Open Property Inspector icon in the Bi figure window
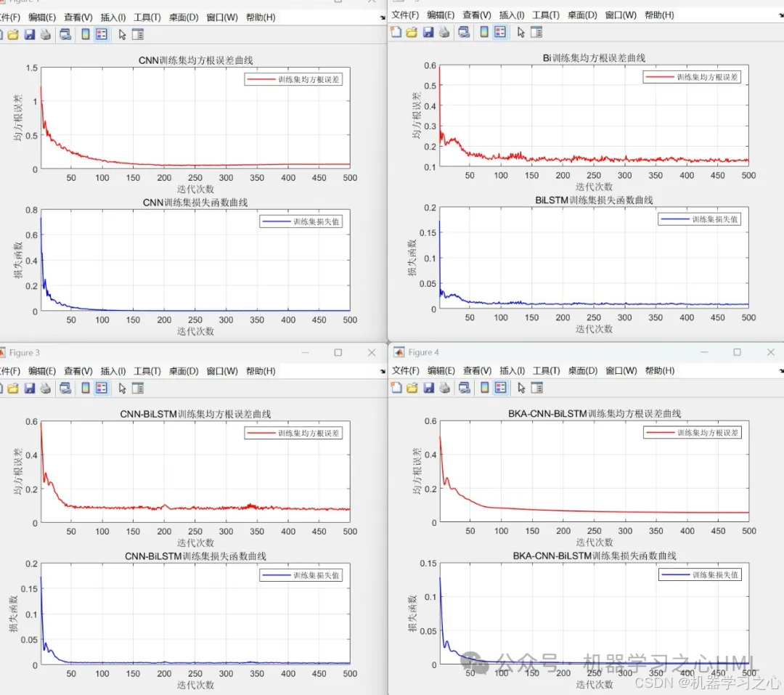Viewport: 784px width, 695px height. 537,32
